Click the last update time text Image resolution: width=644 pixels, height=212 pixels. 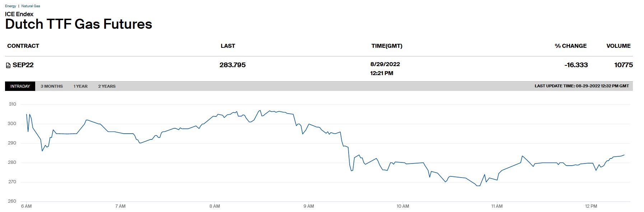(x=582, y=86)
